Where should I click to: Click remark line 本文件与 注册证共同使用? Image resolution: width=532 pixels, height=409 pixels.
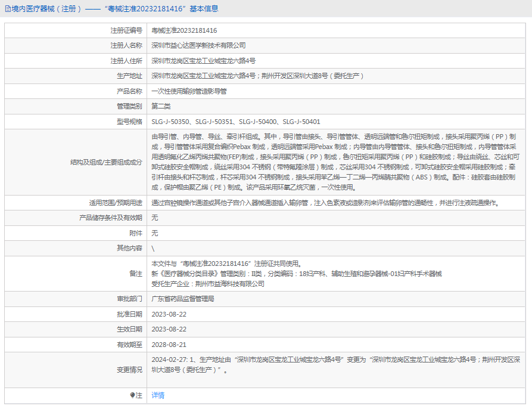pos(226,264)
